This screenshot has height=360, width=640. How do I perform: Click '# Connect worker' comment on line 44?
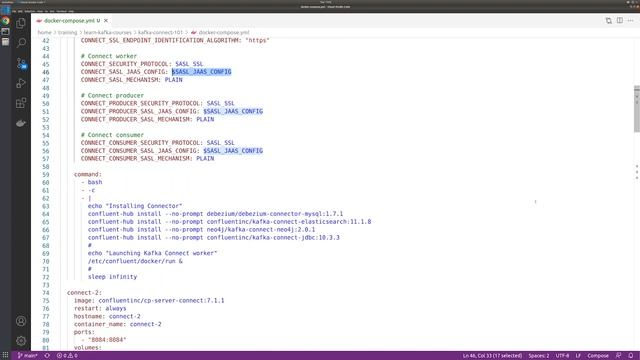pyautogui.click(x=109, y=56)
